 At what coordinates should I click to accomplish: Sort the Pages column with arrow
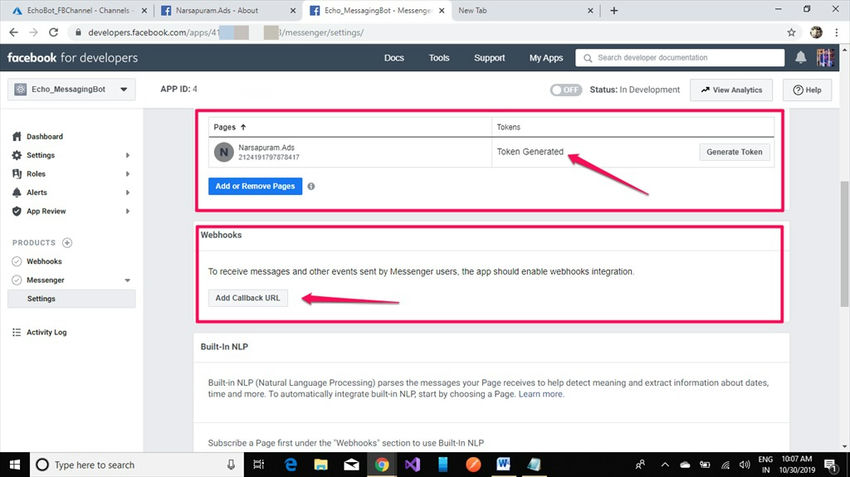243,127
